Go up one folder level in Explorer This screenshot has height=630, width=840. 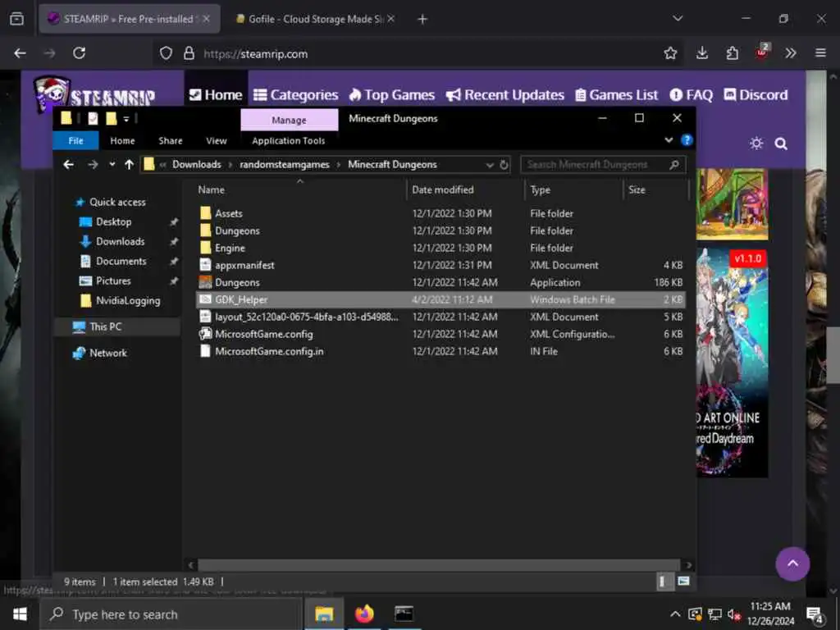click(129, 164)
